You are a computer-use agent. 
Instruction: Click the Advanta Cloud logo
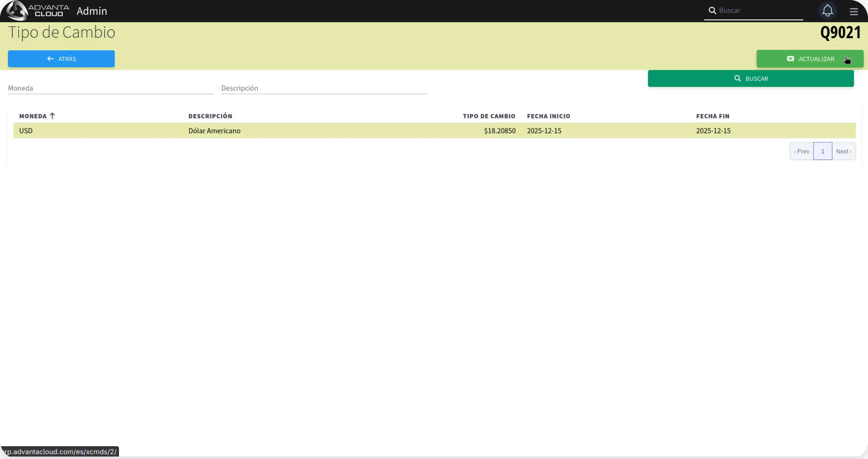[38, 11]
